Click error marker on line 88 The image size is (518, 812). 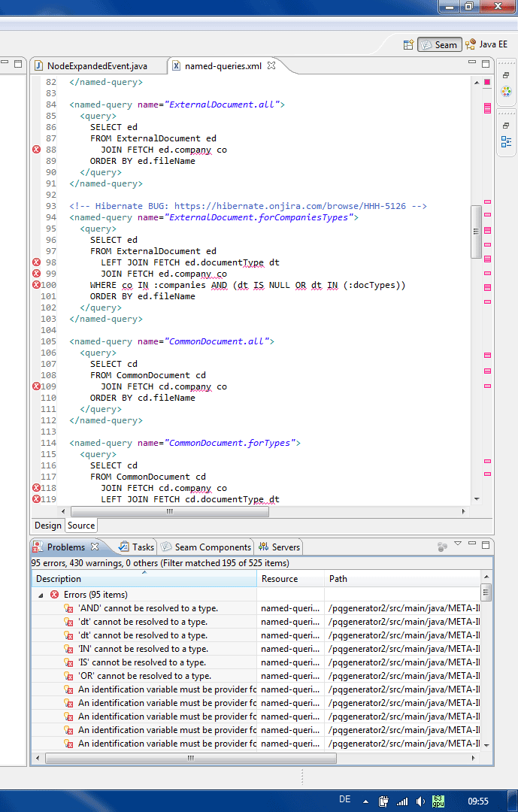pos(36,150)
